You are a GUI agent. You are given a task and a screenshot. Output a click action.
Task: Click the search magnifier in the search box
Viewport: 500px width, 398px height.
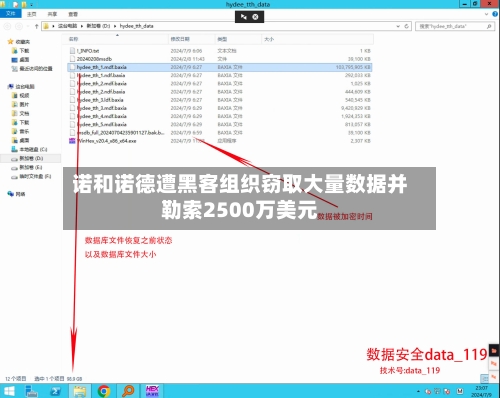(489, 26)
